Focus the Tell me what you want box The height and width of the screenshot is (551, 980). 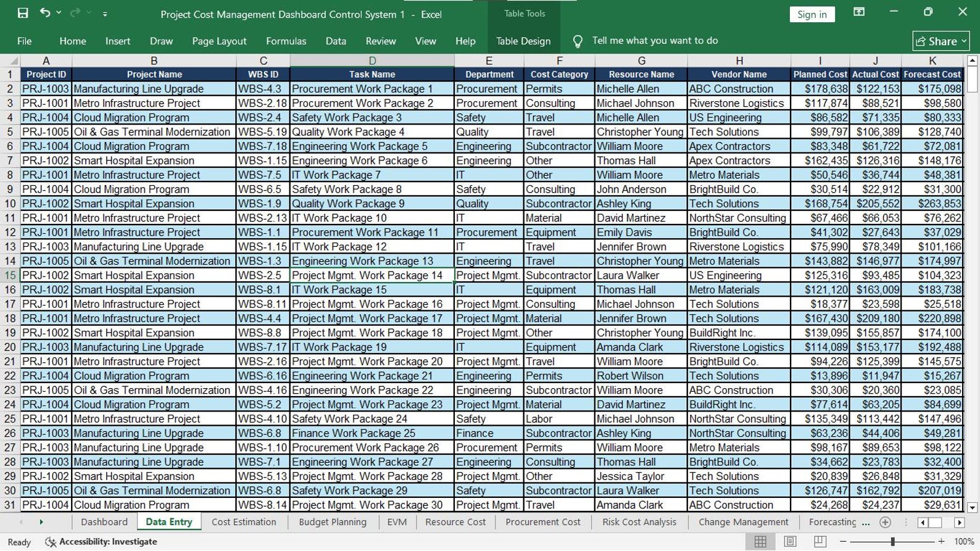pyautogui.click(x=655, y=41)
